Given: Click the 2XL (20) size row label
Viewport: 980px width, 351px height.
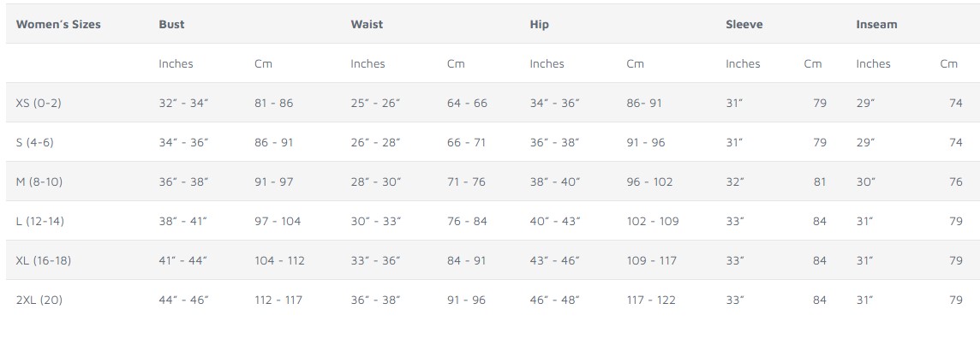Looking at the screenshot, I should (x=39, y=300).
